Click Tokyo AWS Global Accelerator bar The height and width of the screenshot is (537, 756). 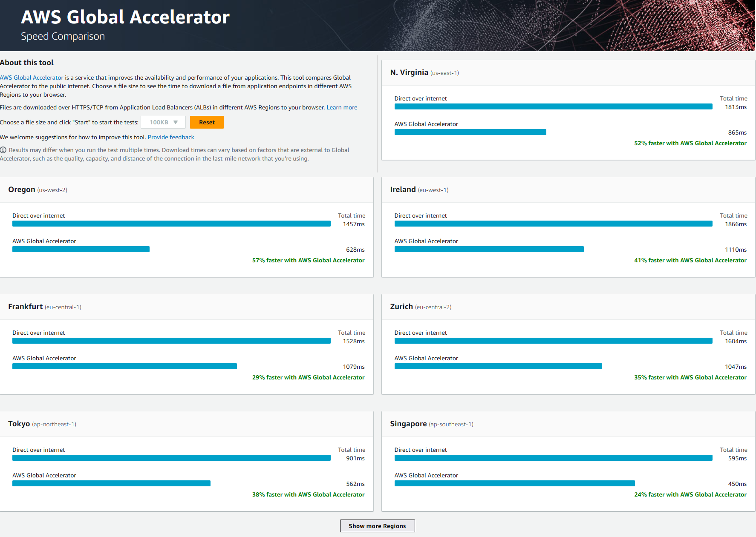(111, 483)
